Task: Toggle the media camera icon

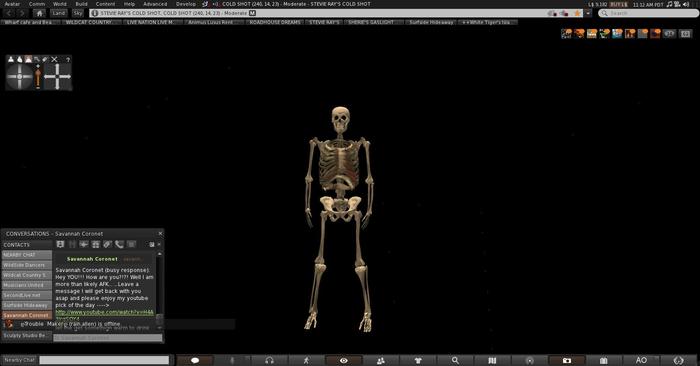Action: (677, 4)
